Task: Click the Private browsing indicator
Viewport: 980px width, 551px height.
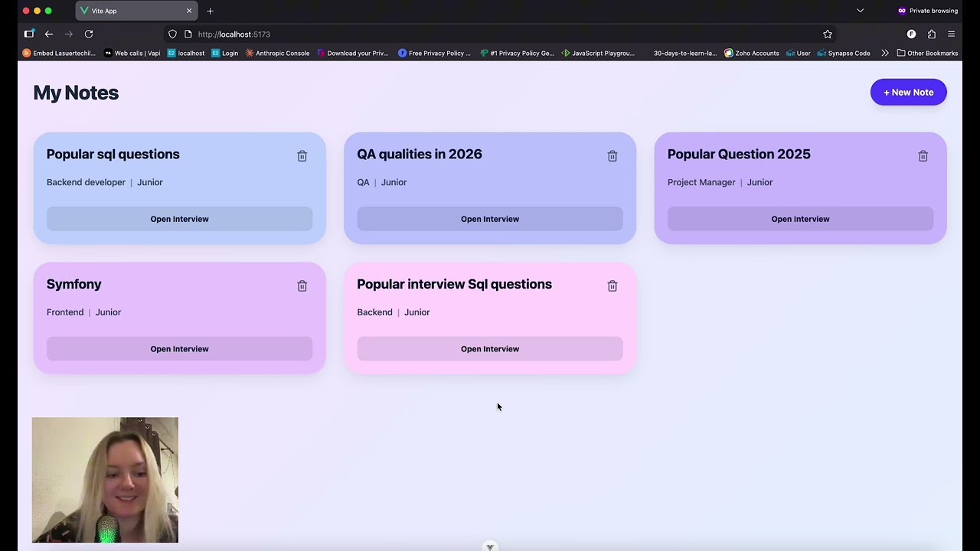Action: pos(927,11)
